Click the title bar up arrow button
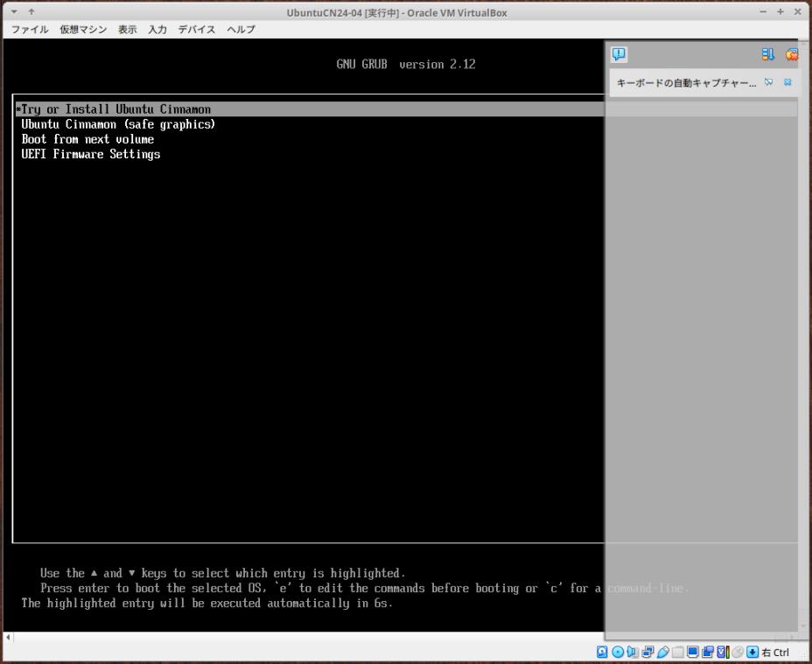 (31, 11)
